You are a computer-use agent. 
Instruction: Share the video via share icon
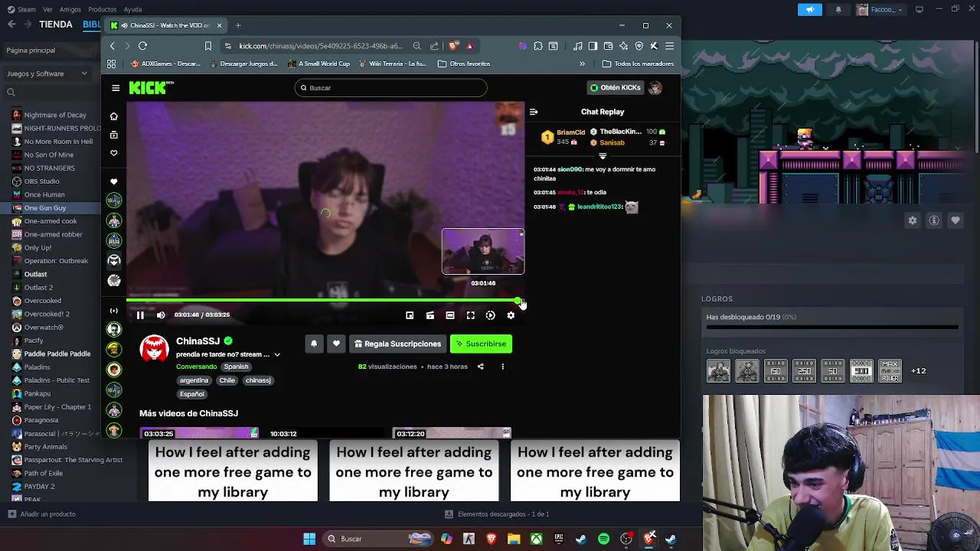click(481, 367)
